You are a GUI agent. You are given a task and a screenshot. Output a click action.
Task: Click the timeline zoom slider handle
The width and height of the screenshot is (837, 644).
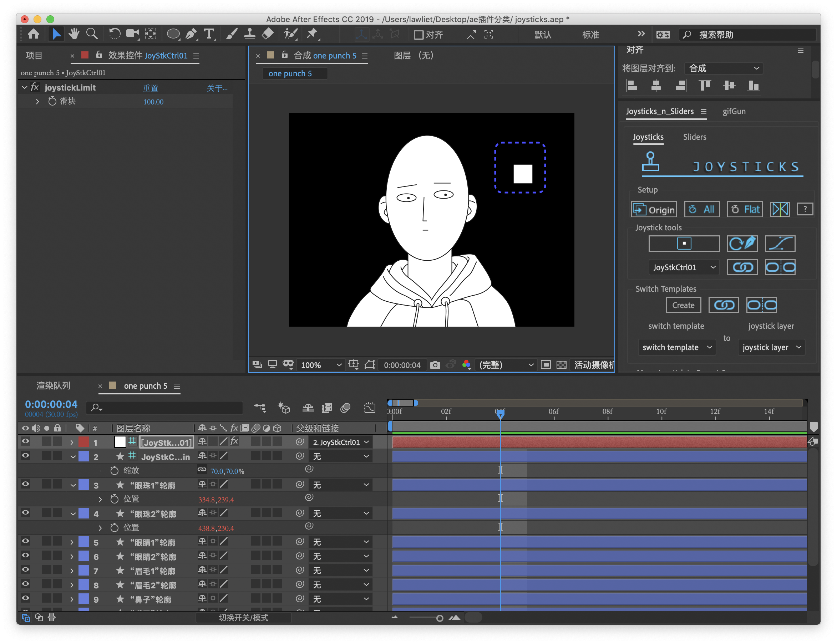pyautogui.click(x=440, y=618)
